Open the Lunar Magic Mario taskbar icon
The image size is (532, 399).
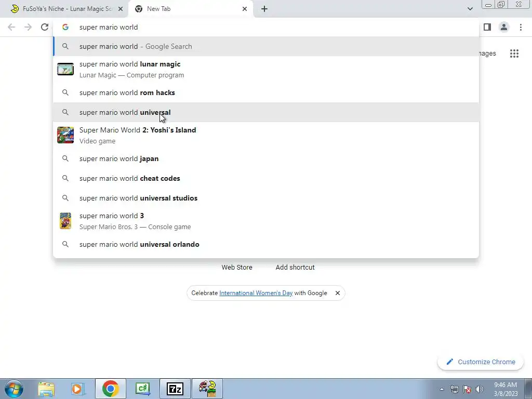pos(207,389)
